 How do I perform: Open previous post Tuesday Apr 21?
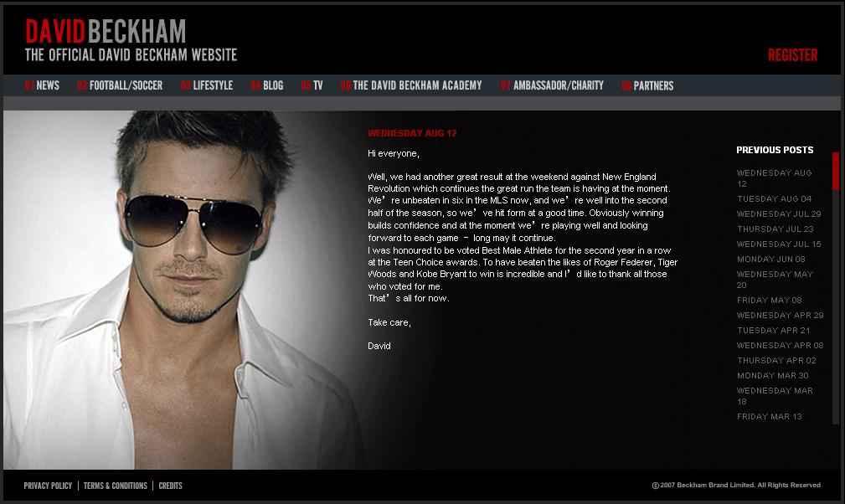(773, 330)
